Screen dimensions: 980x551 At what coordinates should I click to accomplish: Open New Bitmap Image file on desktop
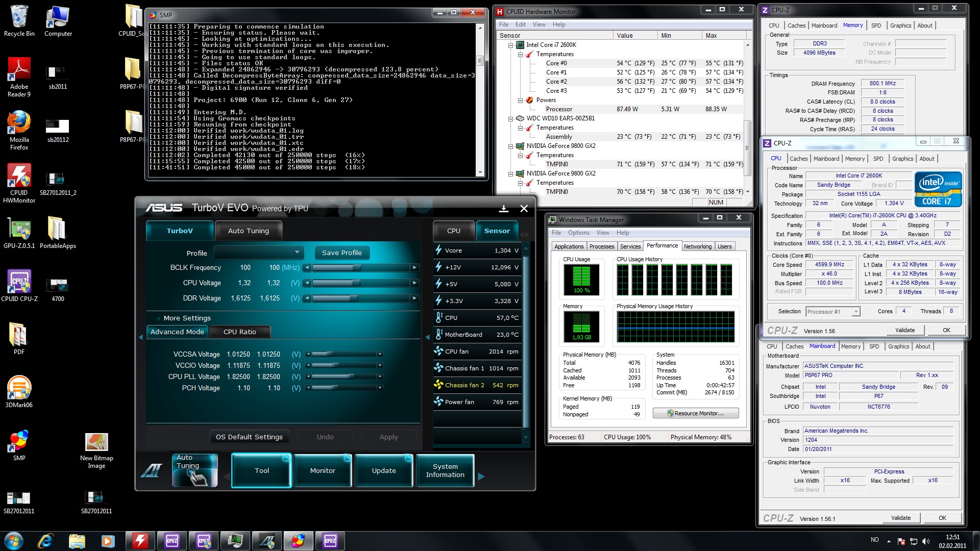96,450
